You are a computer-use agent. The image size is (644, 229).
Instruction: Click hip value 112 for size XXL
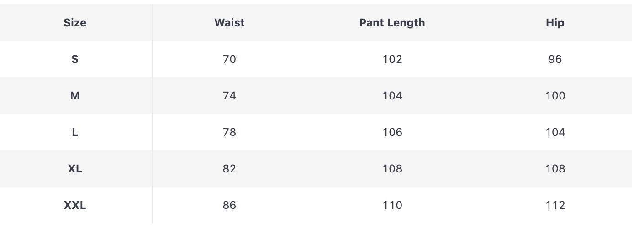tap(555, 205)
